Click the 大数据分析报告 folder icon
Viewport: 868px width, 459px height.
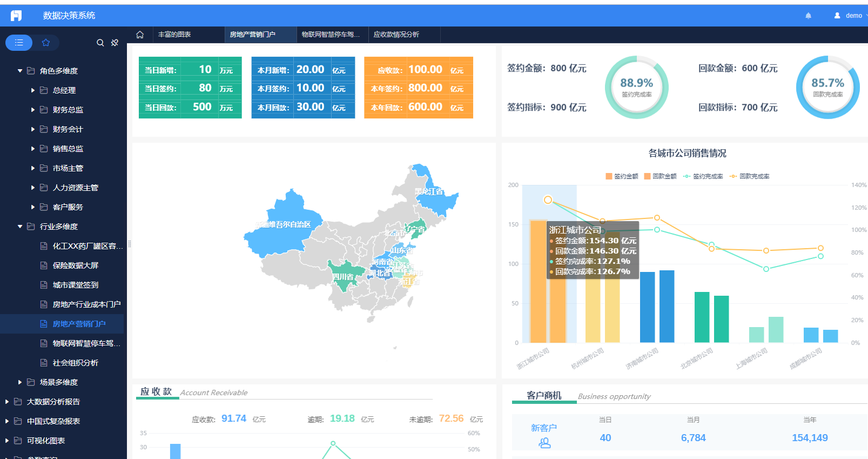pyautogui.click(x=18, y=402)
